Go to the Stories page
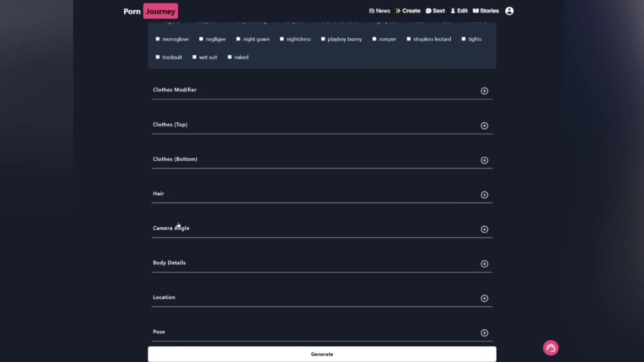 click(486, 11)
